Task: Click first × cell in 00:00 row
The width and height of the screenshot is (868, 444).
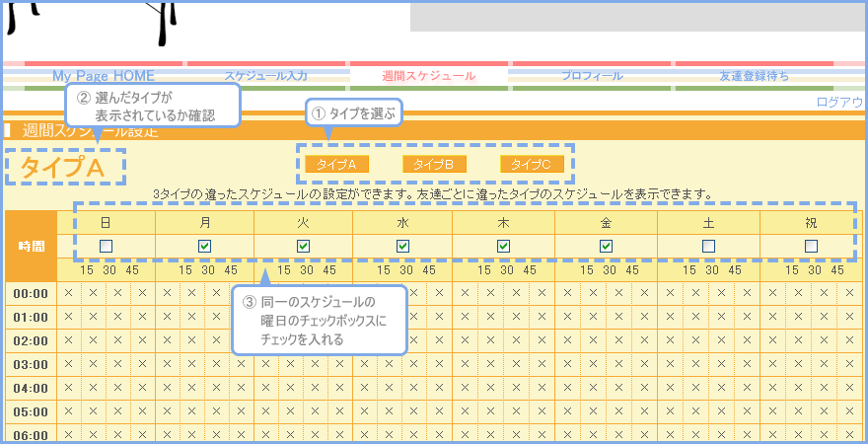Action: pyautogui.click(x=69, y=293)
